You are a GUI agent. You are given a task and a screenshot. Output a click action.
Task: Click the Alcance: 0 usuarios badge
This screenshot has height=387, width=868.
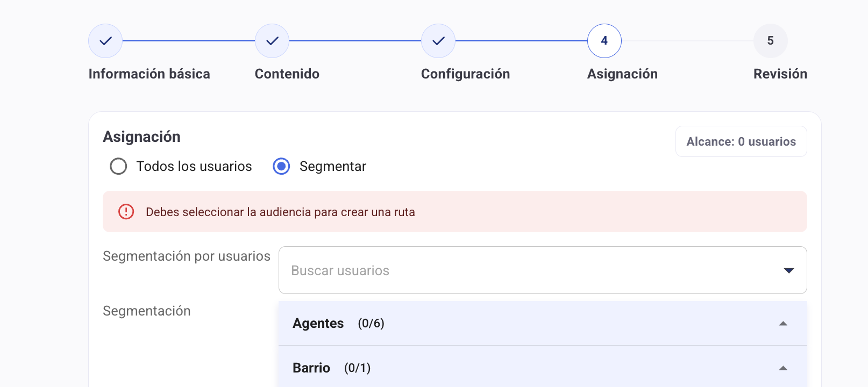[x=741, y=142]
